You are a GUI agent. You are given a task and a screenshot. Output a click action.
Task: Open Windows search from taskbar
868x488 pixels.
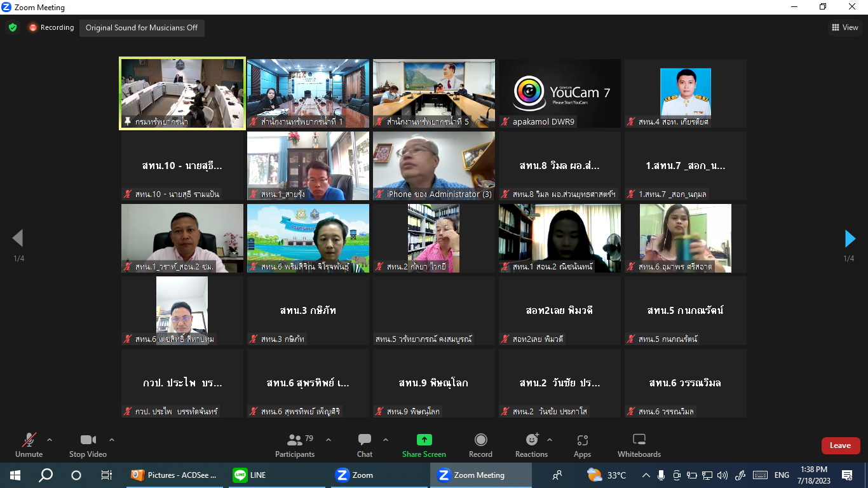click(x=46, y=475)
